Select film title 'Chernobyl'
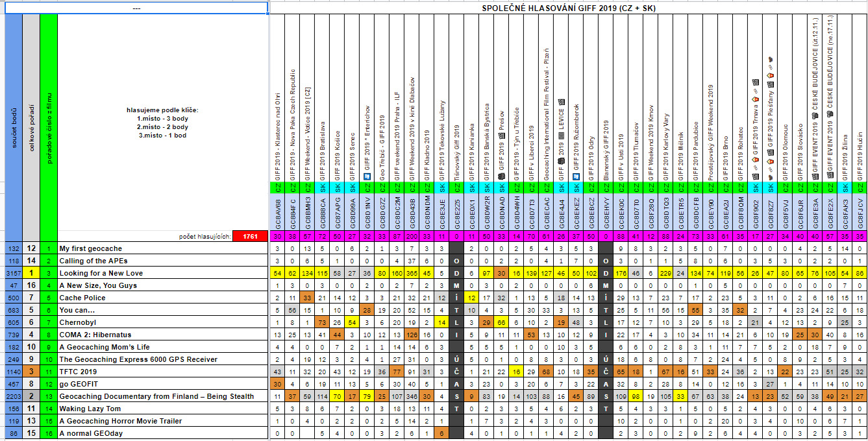The width and height of the screenshot is (868, 441). click(x=163, y=322)
